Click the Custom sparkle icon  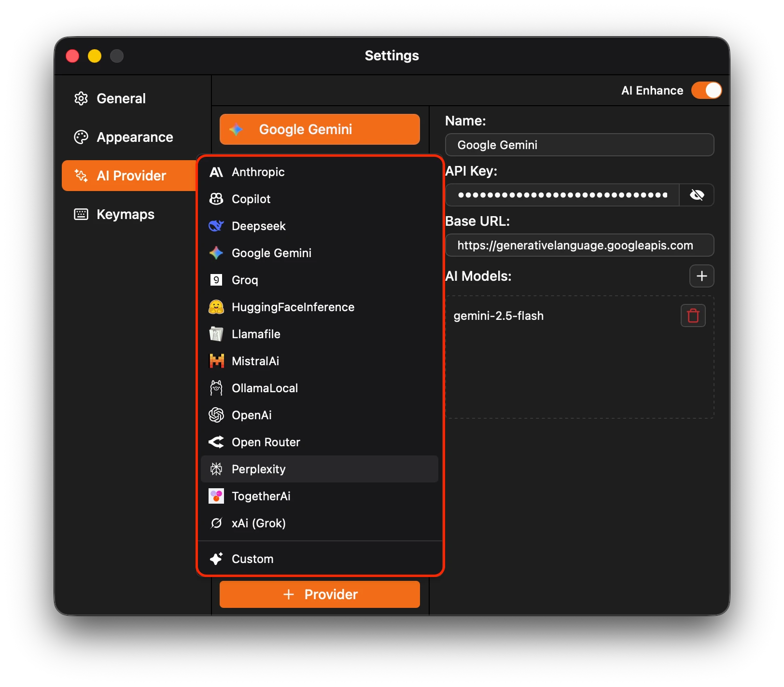tap(216, 559)
